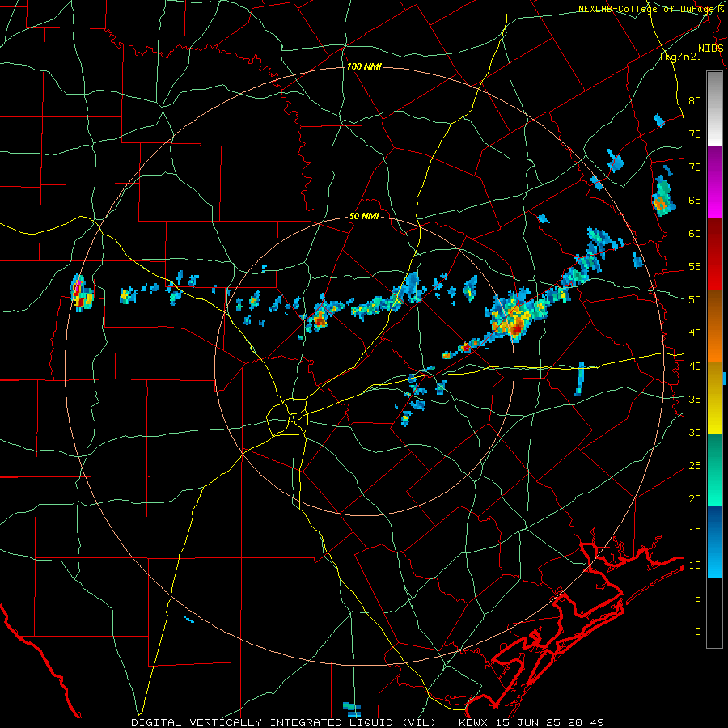Click the 35 value on the color scale

coord(695,400)
